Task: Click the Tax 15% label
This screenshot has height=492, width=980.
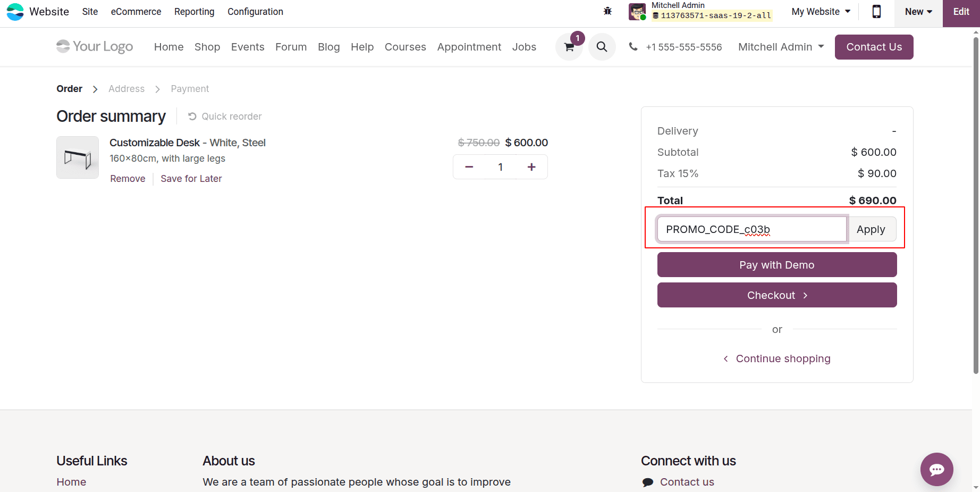Action: click(678, 173)
